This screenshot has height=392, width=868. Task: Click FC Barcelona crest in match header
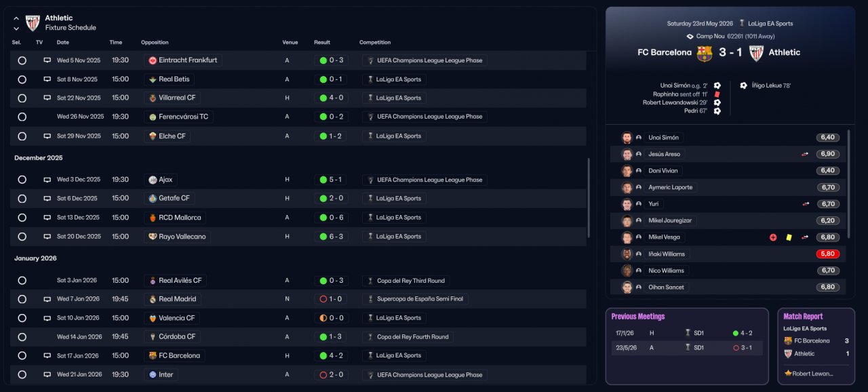tap(705, 53)
